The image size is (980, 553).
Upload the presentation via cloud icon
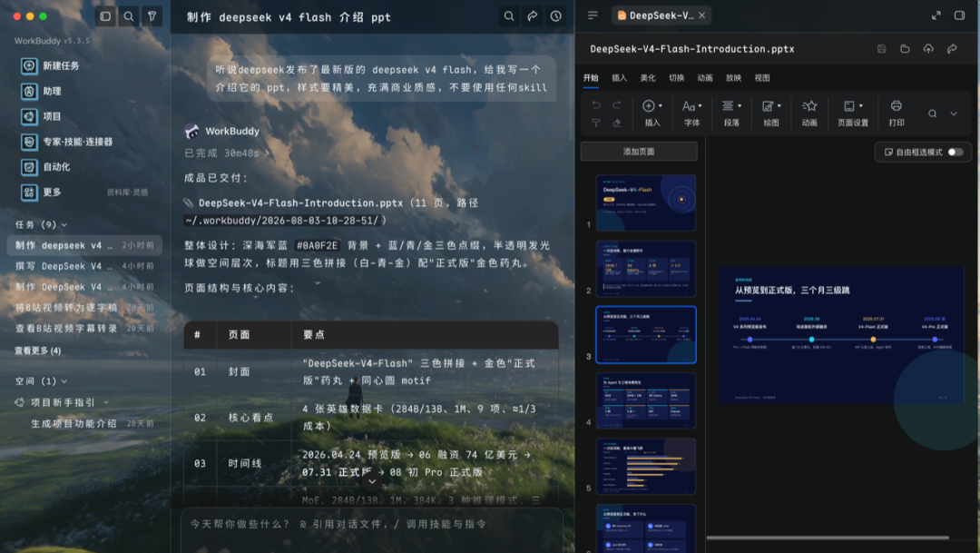[x=928, y=49]
